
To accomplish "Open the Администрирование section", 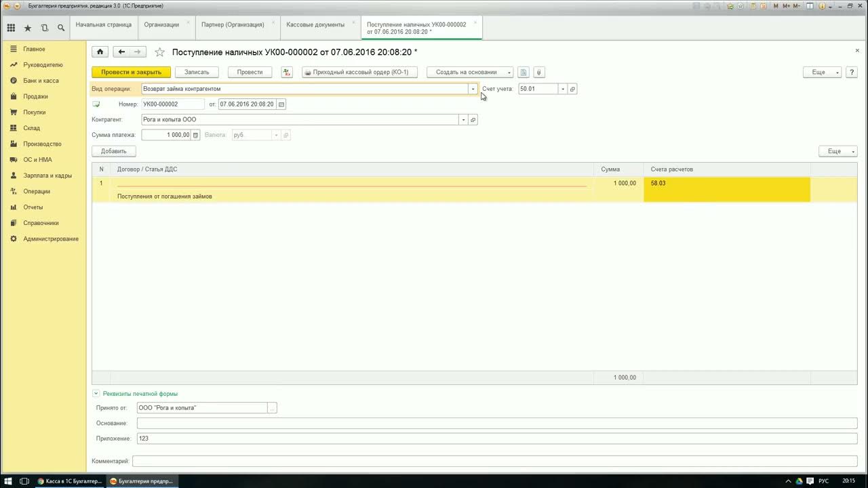I will click(x=51, y=239).
